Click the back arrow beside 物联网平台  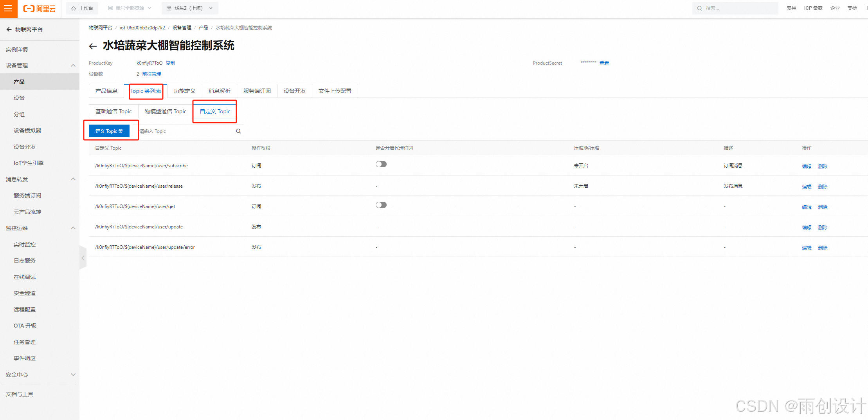tap(9, 29)
